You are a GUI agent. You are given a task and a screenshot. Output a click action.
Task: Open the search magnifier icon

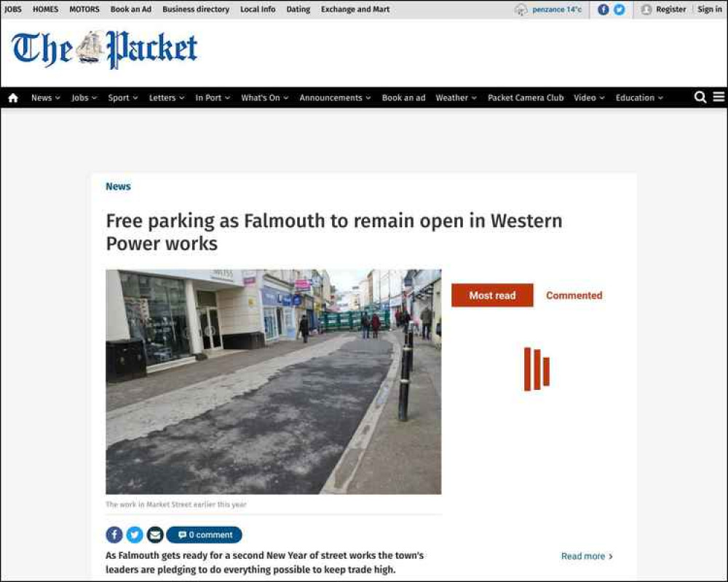pos(700,97)
